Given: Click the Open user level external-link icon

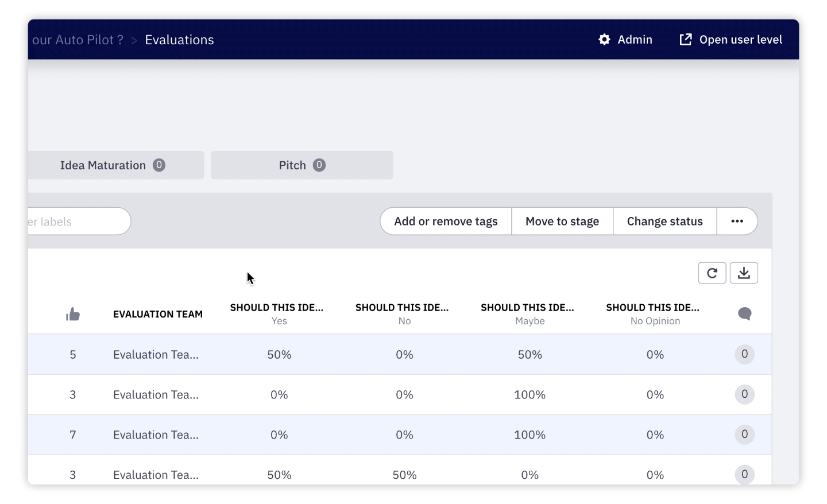Looking at the screenshot, I should tap(685, 40).
